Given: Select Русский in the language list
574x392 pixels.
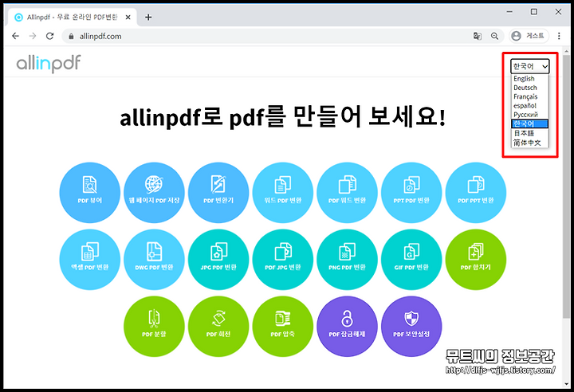Looking at the screenshot, I should click(529, 115).
